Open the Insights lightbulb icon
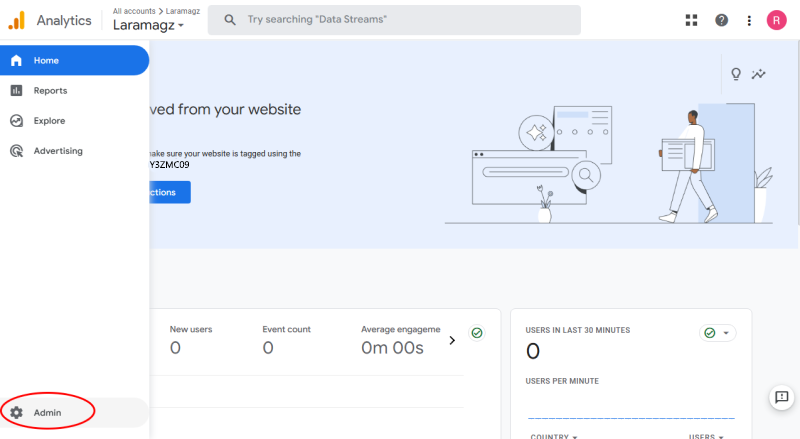 pos(736,74)
